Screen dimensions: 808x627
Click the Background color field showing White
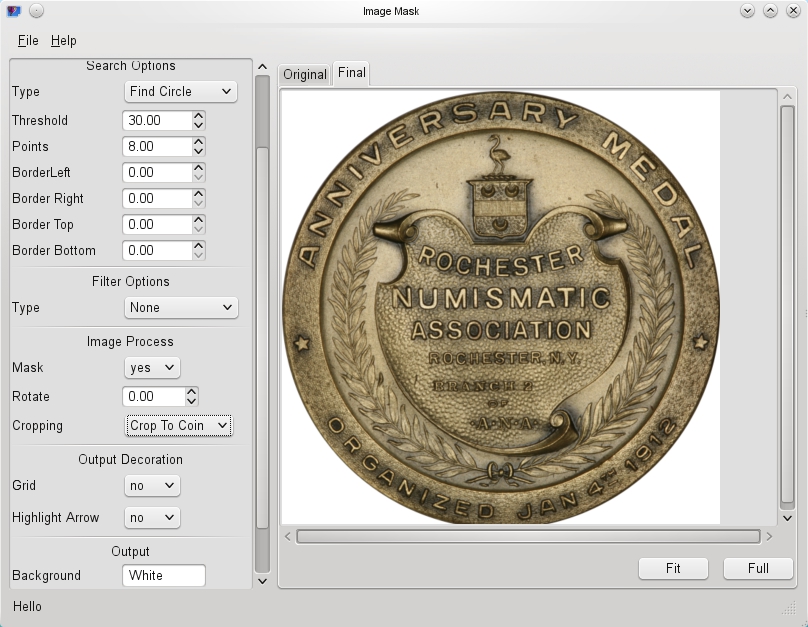164,575
